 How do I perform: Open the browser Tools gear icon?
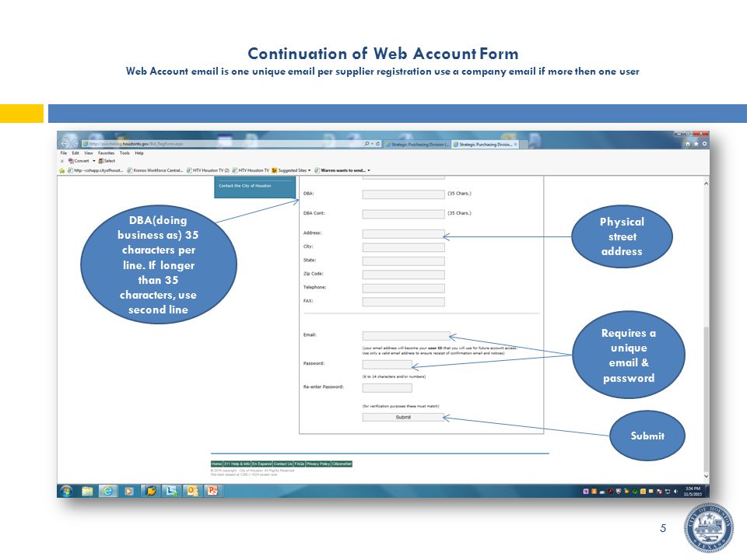[x=704, y=144]
